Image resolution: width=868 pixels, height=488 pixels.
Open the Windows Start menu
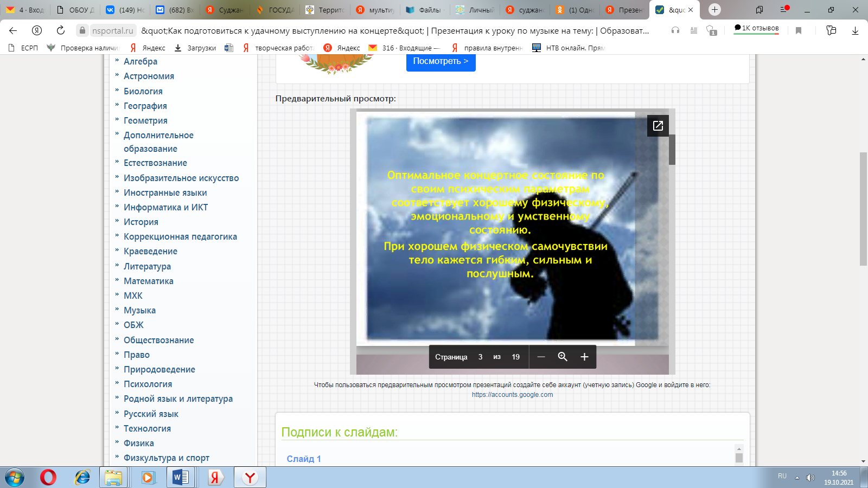[15, 477]
